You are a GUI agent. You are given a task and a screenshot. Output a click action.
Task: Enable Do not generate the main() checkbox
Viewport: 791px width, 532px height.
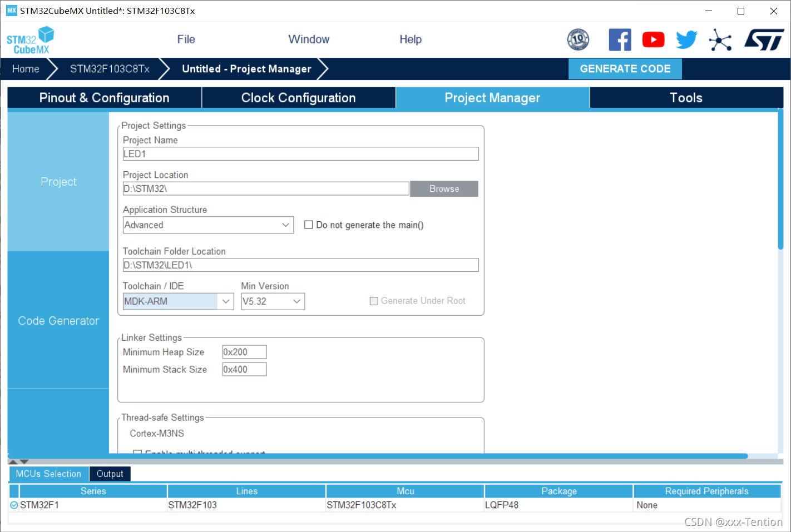tap(309, 225)
